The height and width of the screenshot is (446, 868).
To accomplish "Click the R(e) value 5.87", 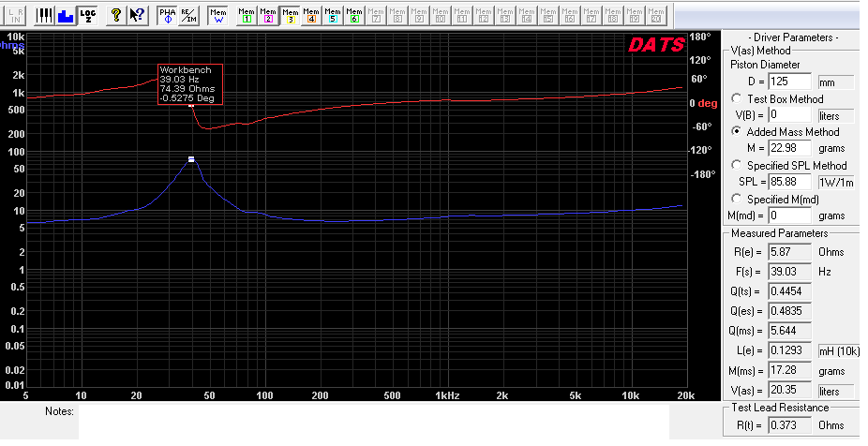I will coord(790,252).
